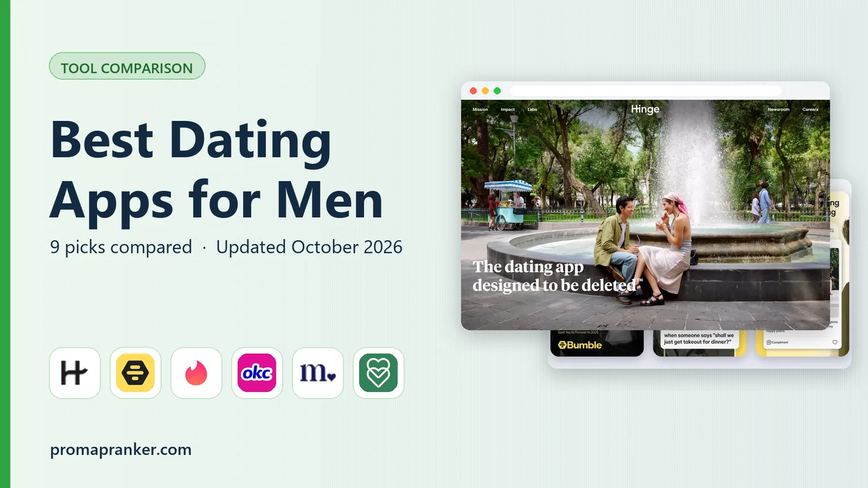Click the green maximize dot of browser window
This screenshot has width=868, height=488.
(497, 91)
